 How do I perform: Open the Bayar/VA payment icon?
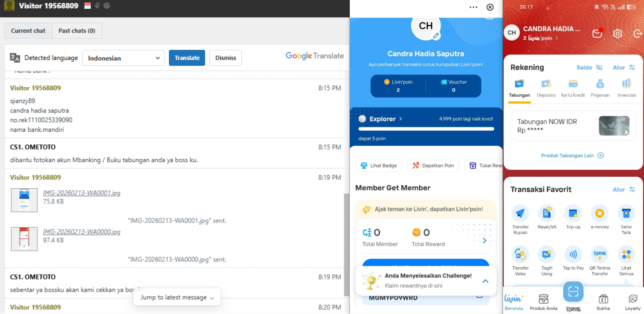pos(547,213)
